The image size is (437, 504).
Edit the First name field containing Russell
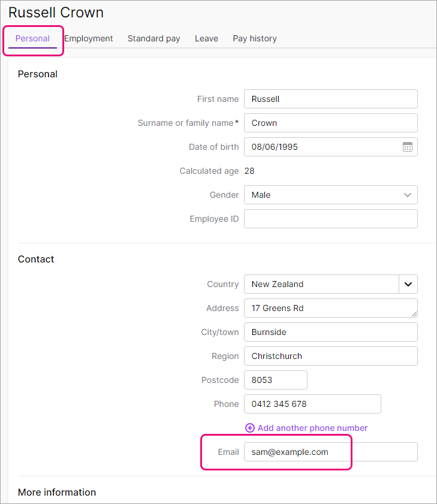pos(330,99)
